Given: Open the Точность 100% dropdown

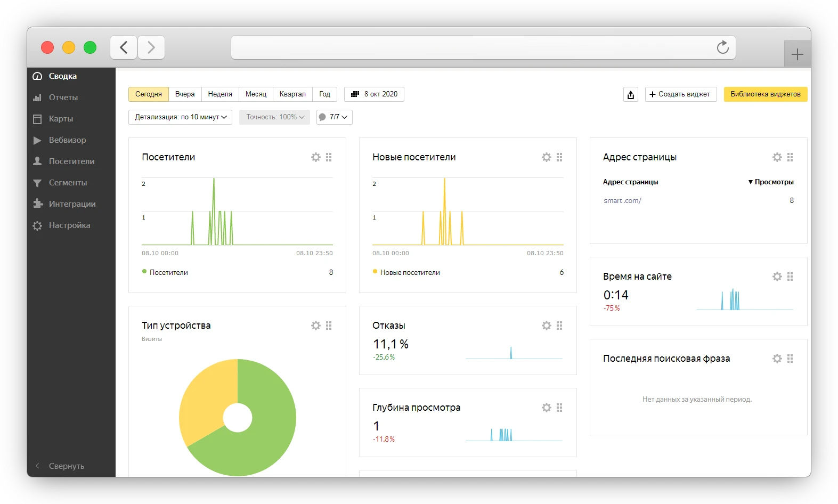Looking at the screenshot, I should 274,117.
